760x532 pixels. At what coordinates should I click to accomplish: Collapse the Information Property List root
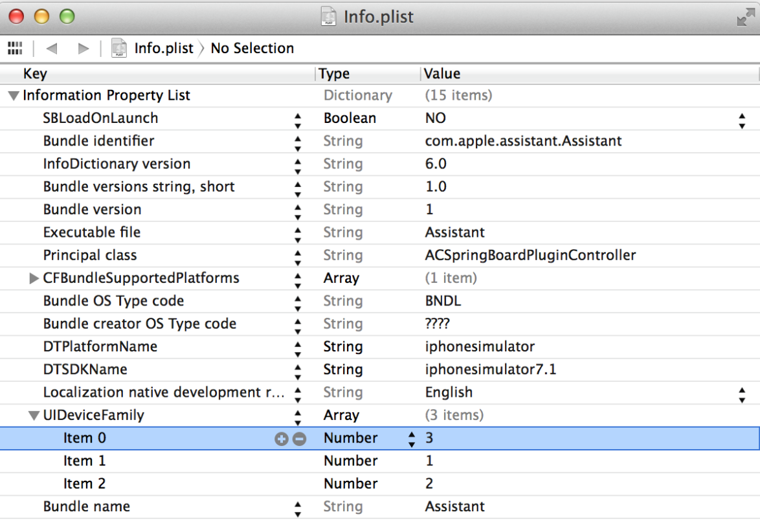click(x=14, y=96)
